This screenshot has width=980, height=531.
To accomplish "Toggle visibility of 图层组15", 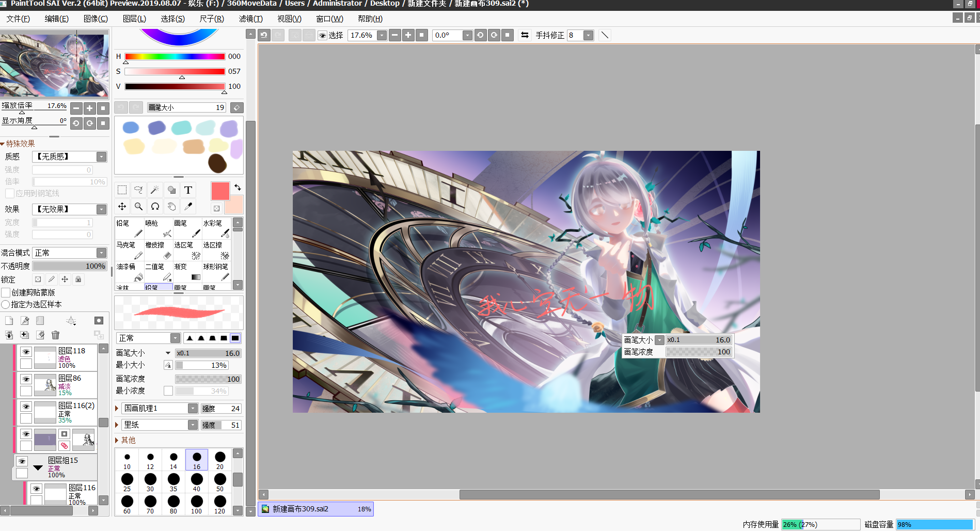I will [x=22, y=461].
